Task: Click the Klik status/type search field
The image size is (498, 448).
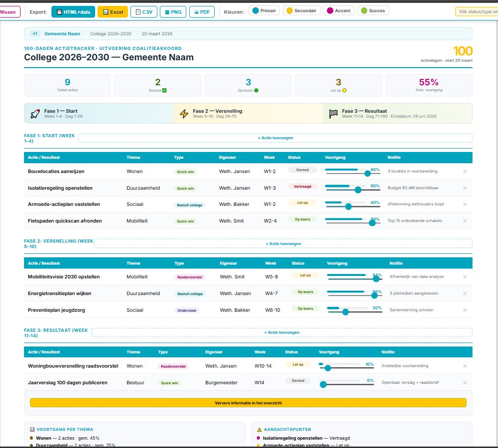Action: click(475, 11)
